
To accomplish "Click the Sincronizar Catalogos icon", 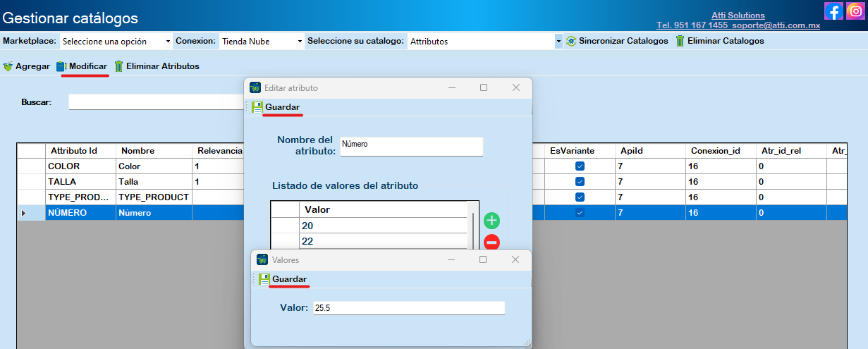I will 571,42.
